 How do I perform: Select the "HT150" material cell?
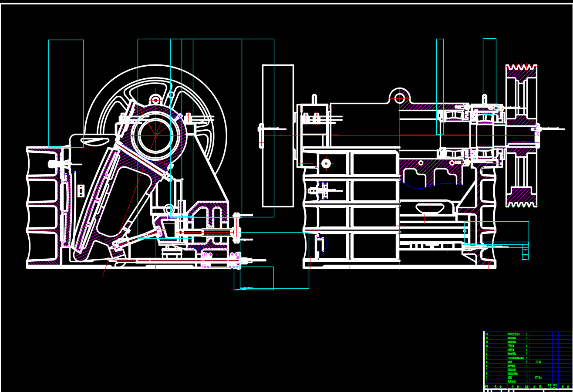click(538, 378)
